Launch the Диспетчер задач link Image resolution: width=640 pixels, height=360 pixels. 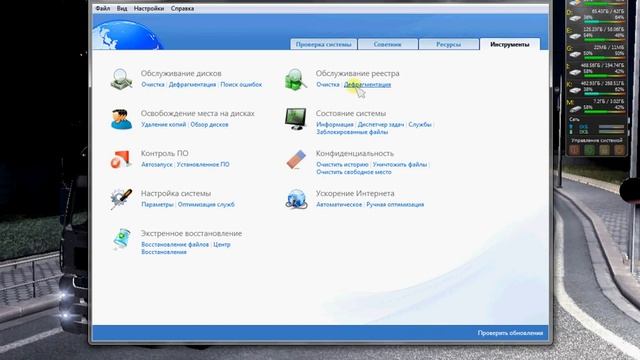(381, 124)
